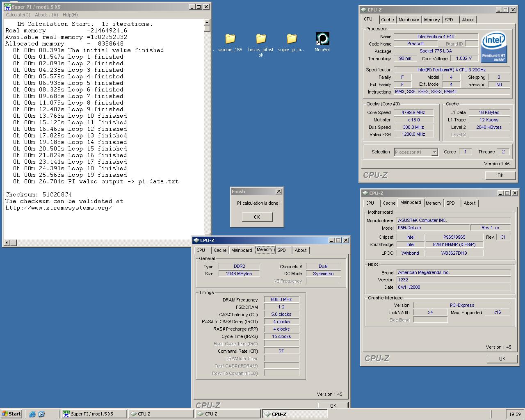Select Mainboard tab in Memory CPU-Z window
The width and height of the screenshot is (525, 420).
[x=242, y=250]
